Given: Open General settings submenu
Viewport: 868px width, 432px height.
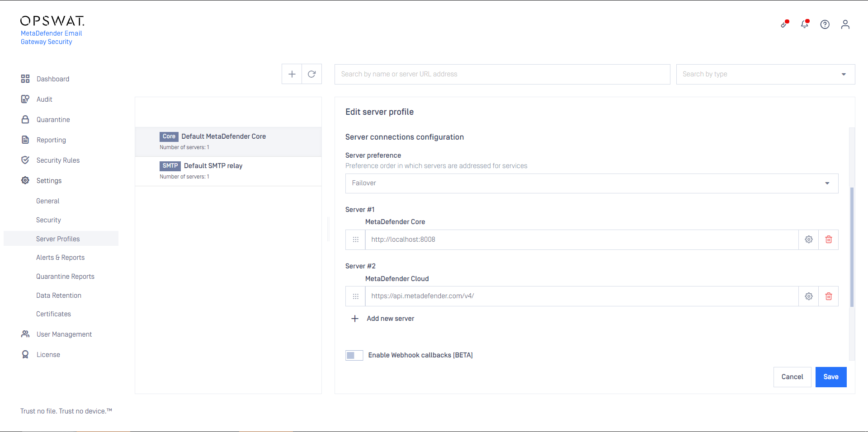Looking at the screenshot, I should point(48,201).
